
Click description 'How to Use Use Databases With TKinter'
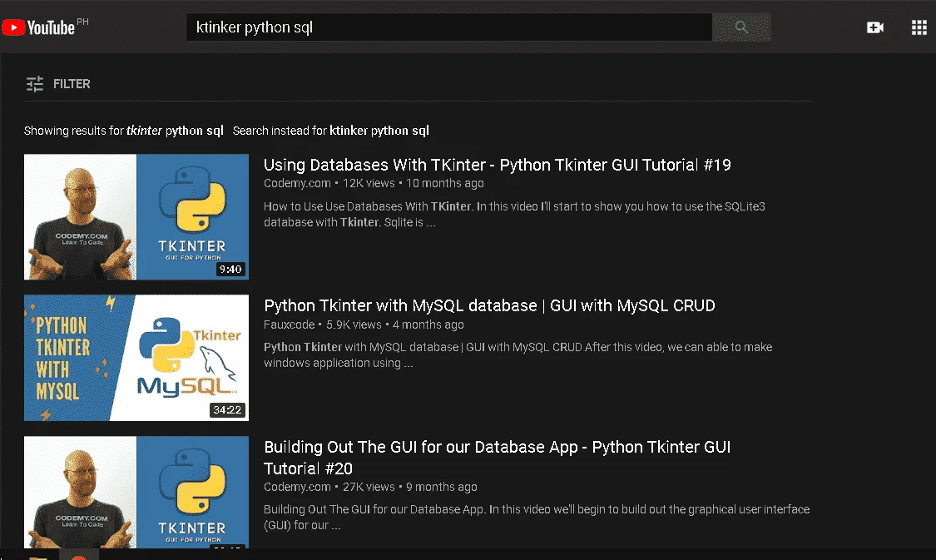coord(514,214)
